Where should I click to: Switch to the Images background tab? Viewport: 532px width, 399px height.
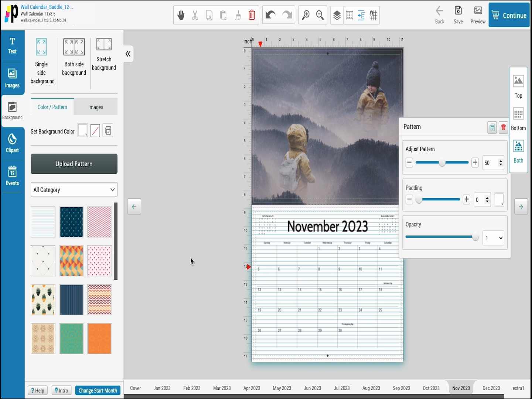96,107
